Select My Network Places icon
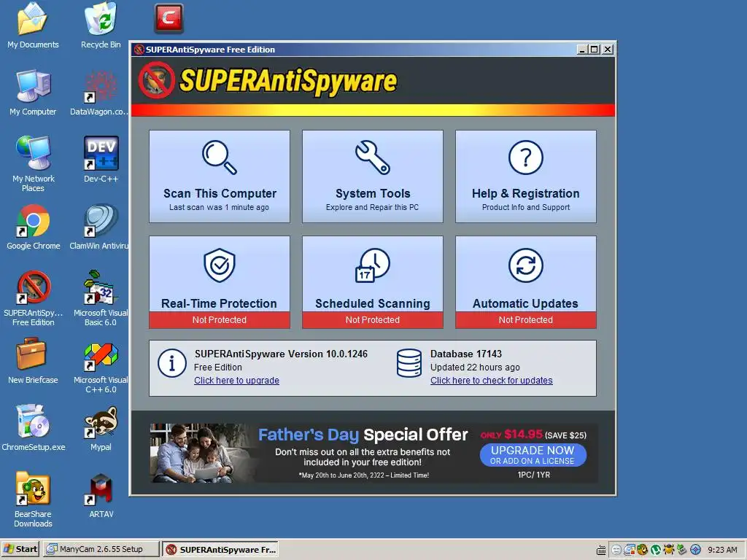747x560 pixels. coord(32,153)
